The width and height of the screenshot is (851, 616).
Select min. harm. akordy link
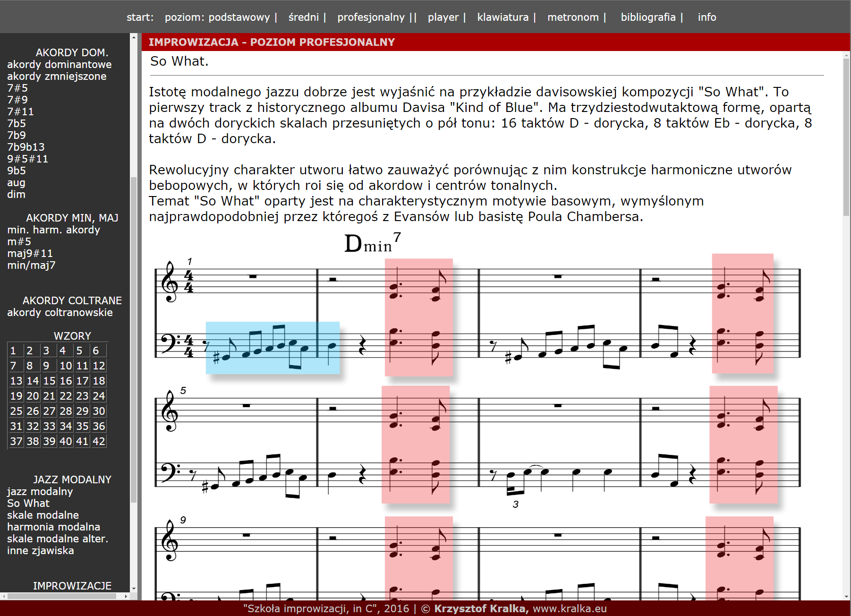click(53, 230)
